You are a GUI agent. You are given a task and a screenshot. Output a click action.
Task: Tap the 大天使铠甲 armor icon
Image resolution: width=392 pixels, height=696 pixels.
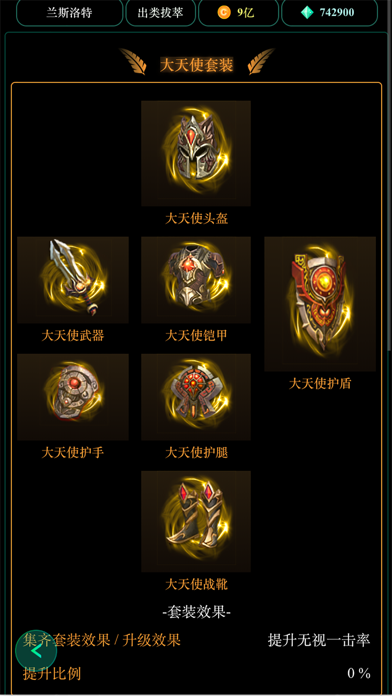[196, 280]
